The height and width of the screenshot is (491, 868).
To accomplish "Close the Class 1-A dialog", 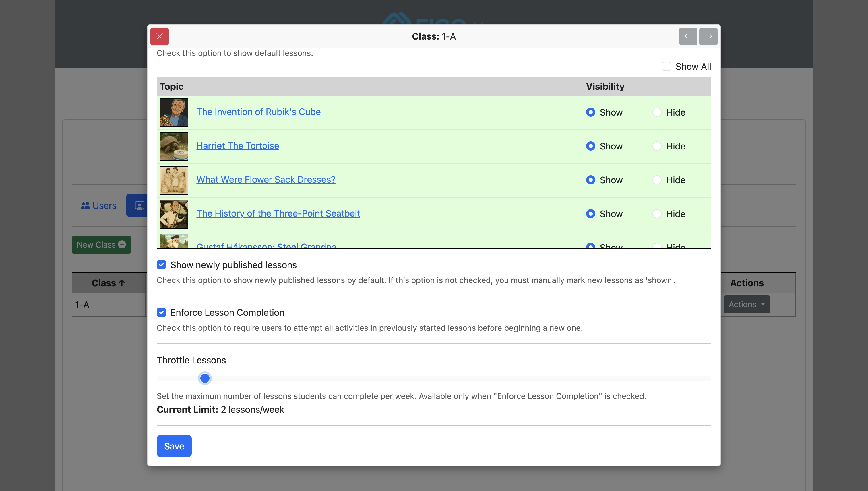I will point(159,36).
